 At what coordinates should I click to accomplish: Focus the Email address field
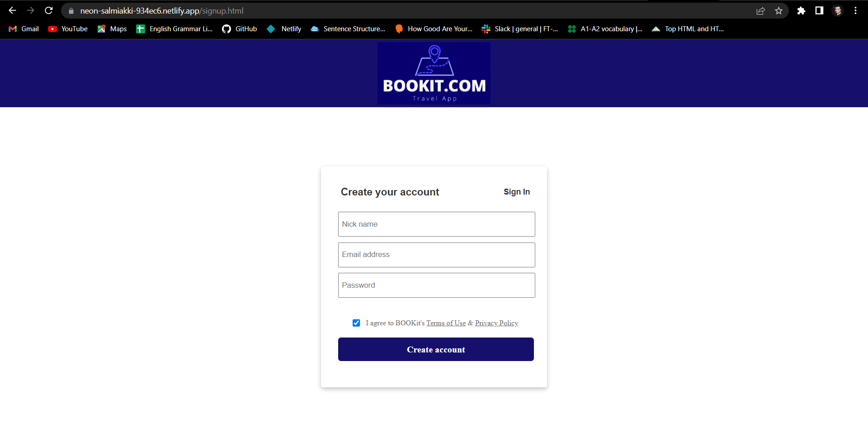[436, 255]
